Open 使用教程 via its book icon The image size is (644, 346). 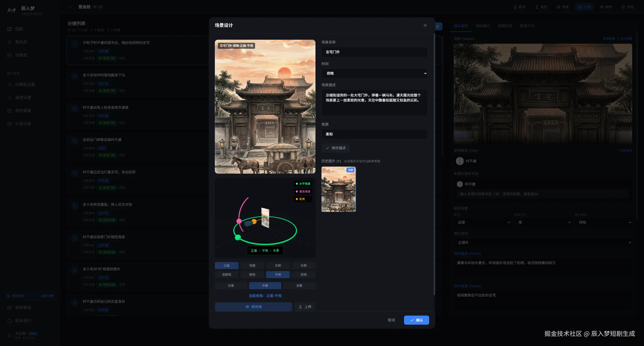click(x=10, y=308)
